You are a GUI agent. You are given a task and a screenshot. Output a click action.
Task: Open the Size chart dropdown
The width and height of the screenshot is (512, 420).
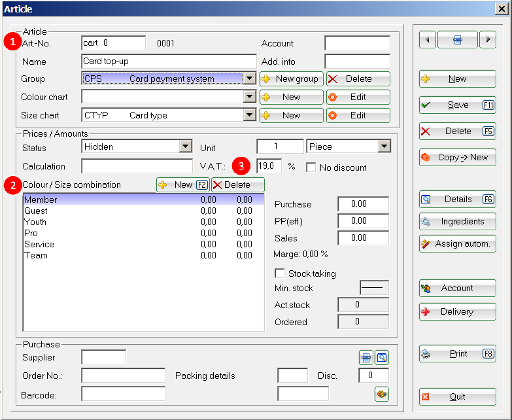click(x=248, y=115)
